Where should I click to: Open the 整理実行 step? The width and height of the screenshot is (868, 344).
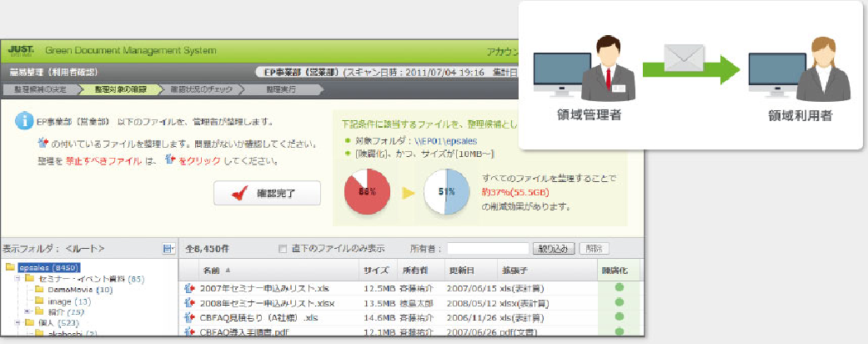point(281,89)
